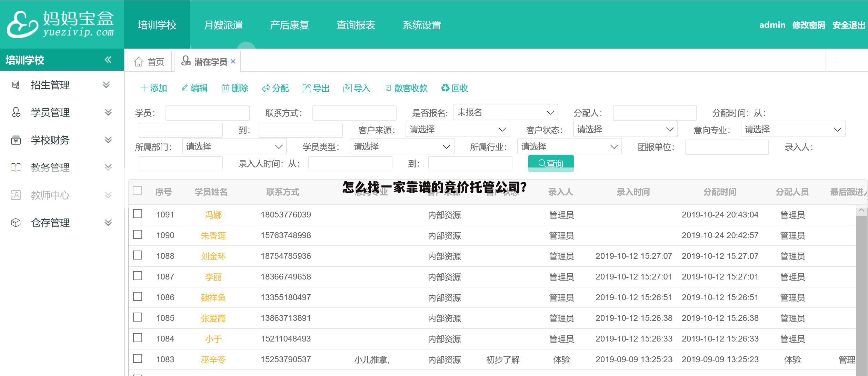
Task: Focus the 联系方式 input field
Action: click(x=354, y=113)
